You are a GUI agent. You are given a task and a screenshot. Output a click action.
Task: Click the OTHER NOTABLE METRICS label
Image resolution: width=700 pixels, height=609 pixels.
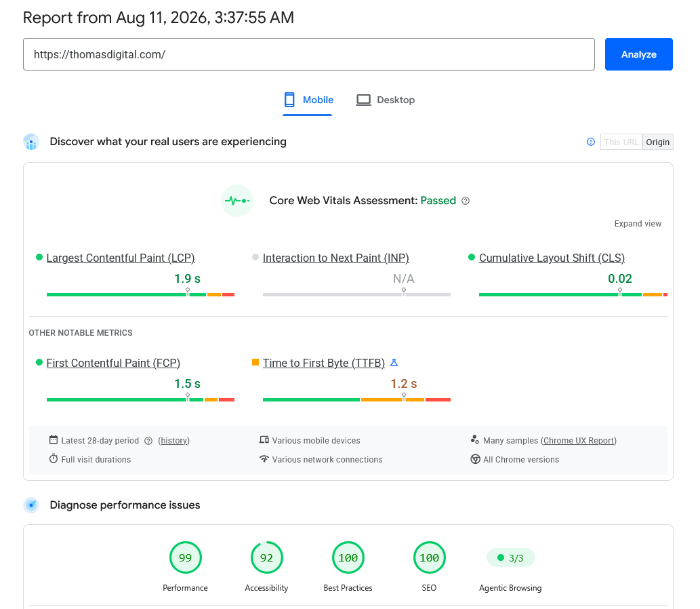(81, 333)
